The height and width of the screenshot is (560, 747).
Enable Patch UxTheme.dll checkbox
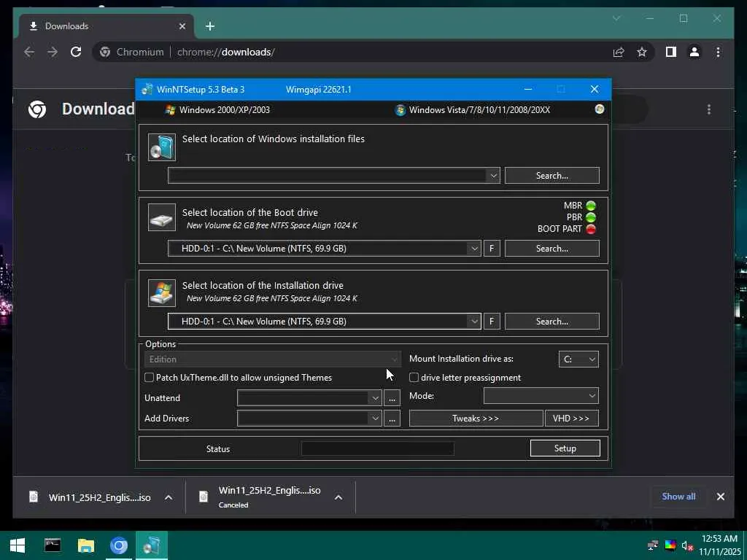tap(149, 378)
